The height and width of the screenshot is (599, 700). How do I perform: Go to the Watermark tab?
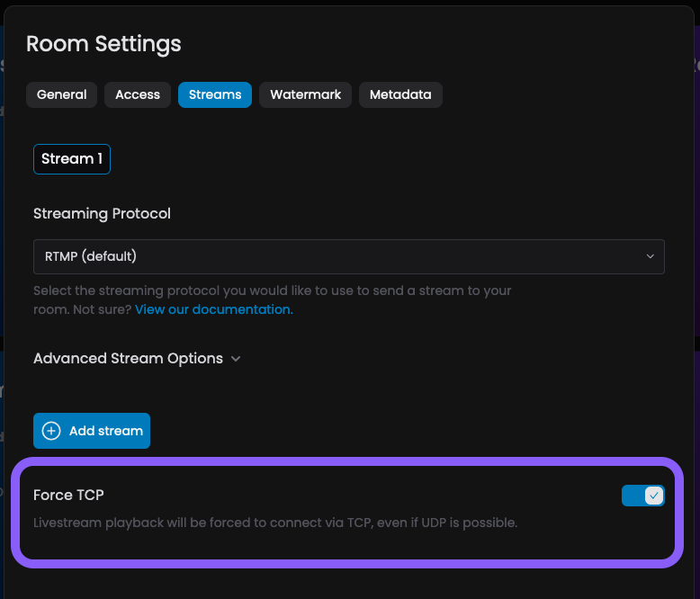click(x=305, y=94)
